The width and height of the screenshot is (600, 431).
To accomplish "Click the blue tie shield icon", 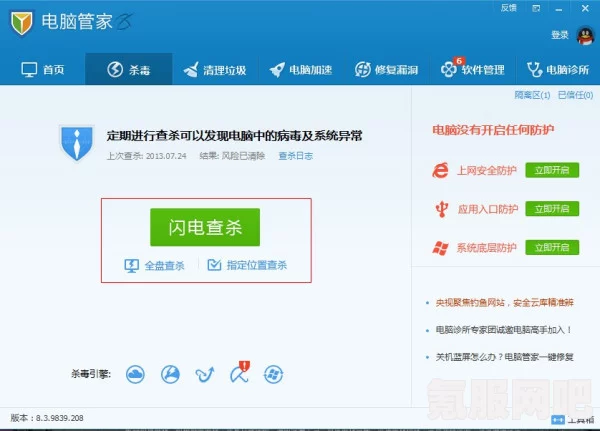I will coord(77,143).
